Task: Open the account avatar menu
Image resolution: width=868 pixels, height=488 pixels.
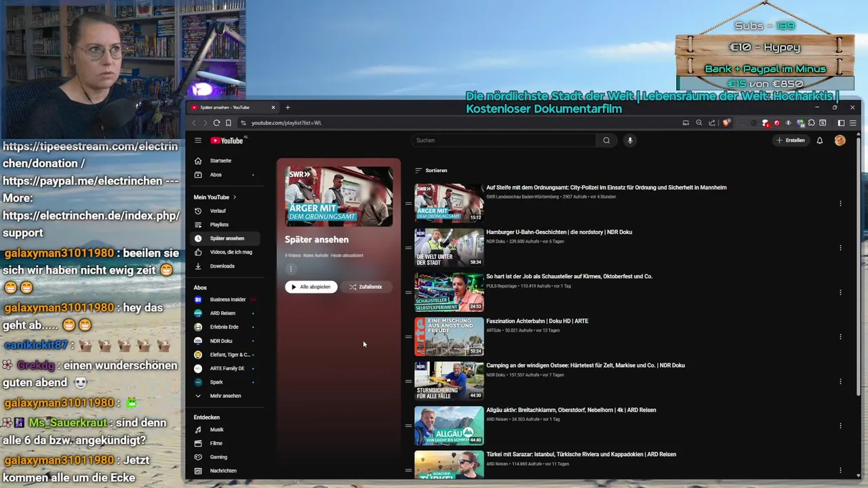Action: pyautogui.click(x=840, y=140)
